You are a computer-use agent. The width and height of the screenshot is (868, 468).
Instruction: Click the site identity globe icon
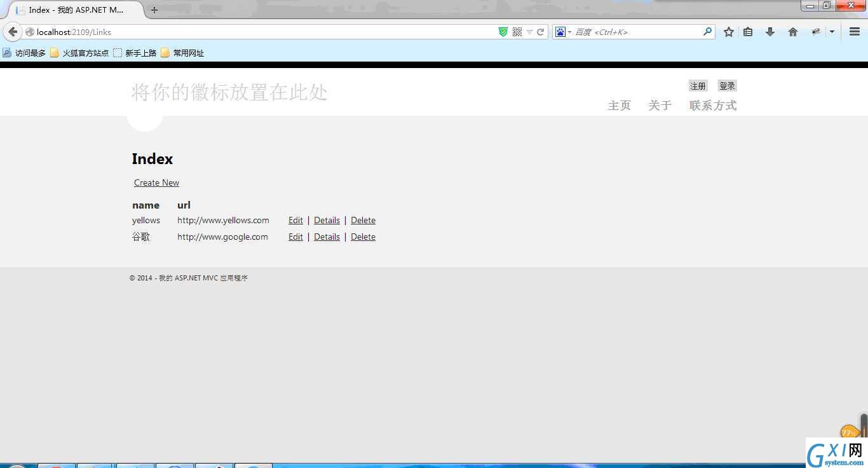[29, 32]
